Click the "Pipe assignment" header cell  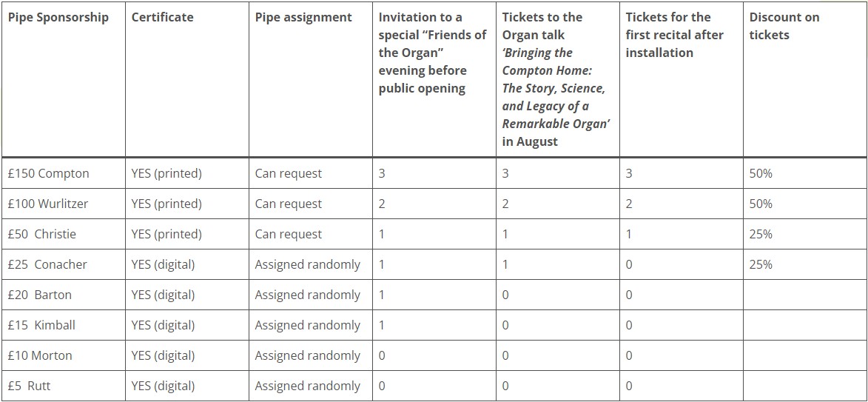303,17
